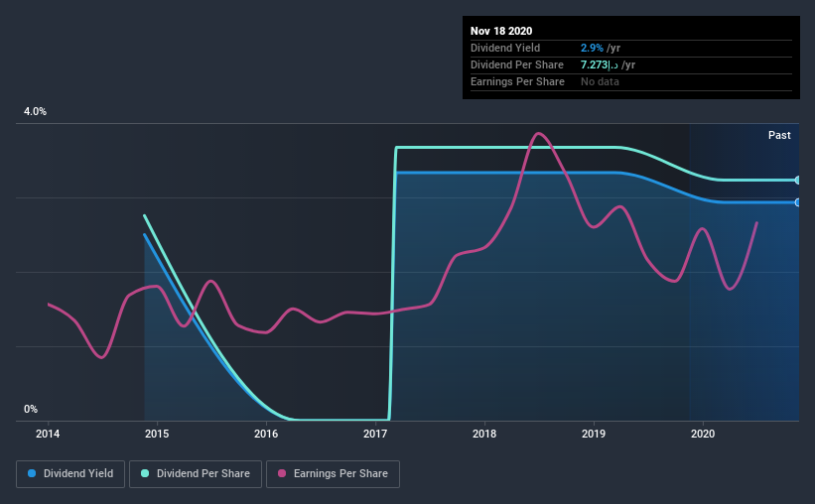
Task: Click the 2018 x-axis label
Action: pos(484,434)
